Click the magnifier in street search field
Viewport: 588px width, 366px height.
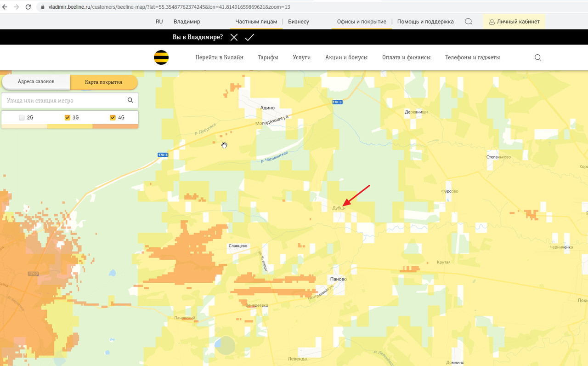click(130, 100)
